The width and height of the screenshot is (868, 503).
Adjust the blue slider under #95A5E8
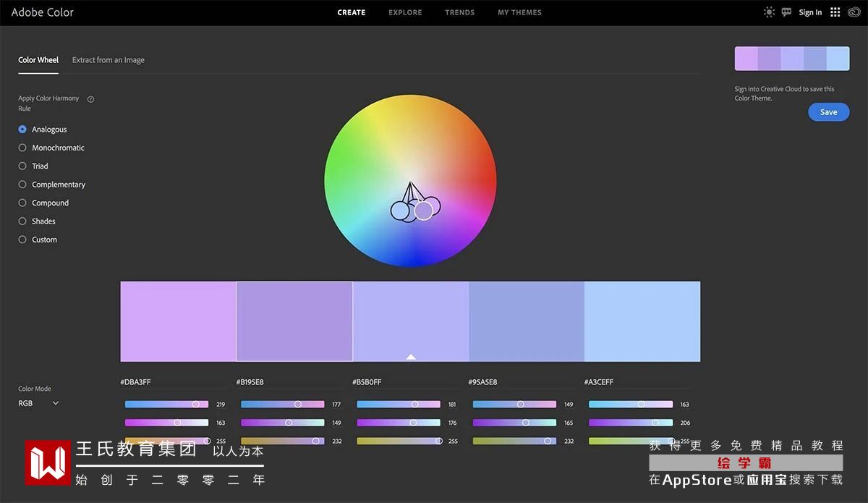click(514, 441)
